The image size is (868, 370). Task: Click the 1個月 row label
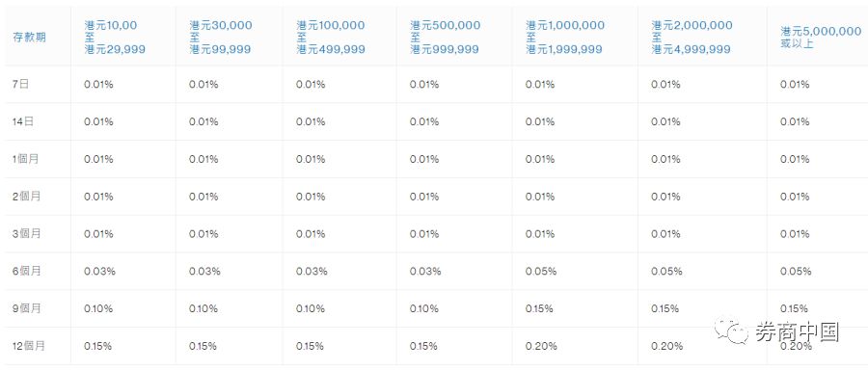coord(25,159)
